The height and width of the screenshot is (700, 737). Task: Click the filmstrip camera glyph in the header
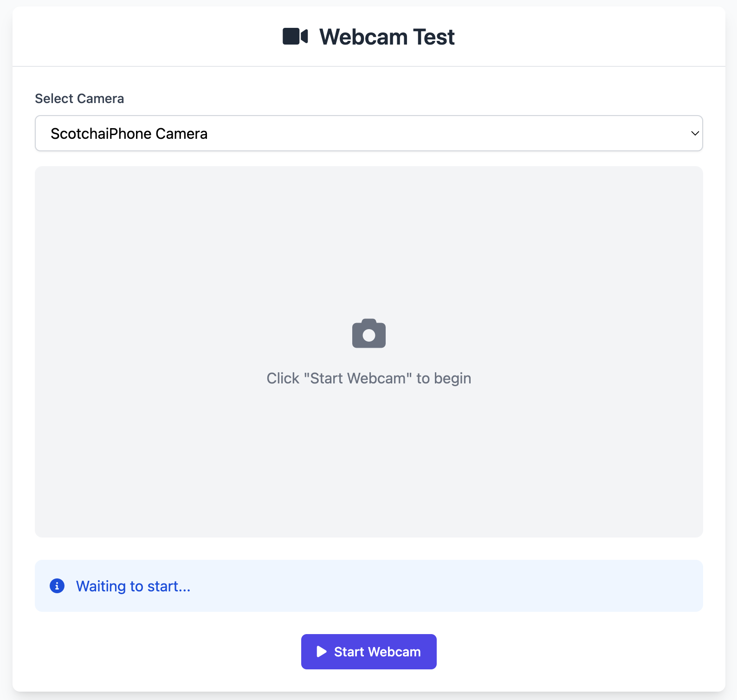pos(296,36)
